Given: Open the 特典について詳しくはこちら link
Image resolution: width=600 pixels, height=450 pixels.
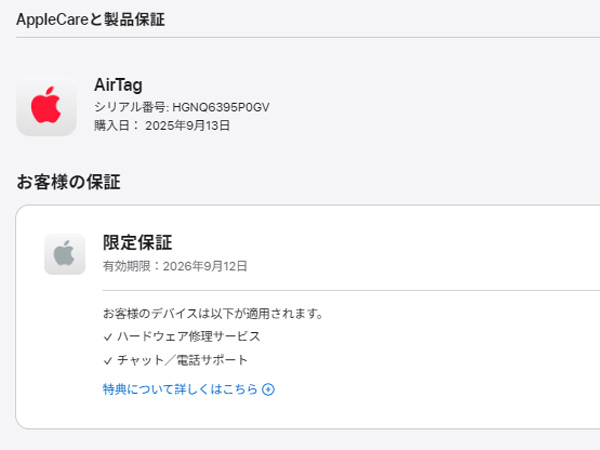Looking at the screenshot, I should click(x=180, y=389).
